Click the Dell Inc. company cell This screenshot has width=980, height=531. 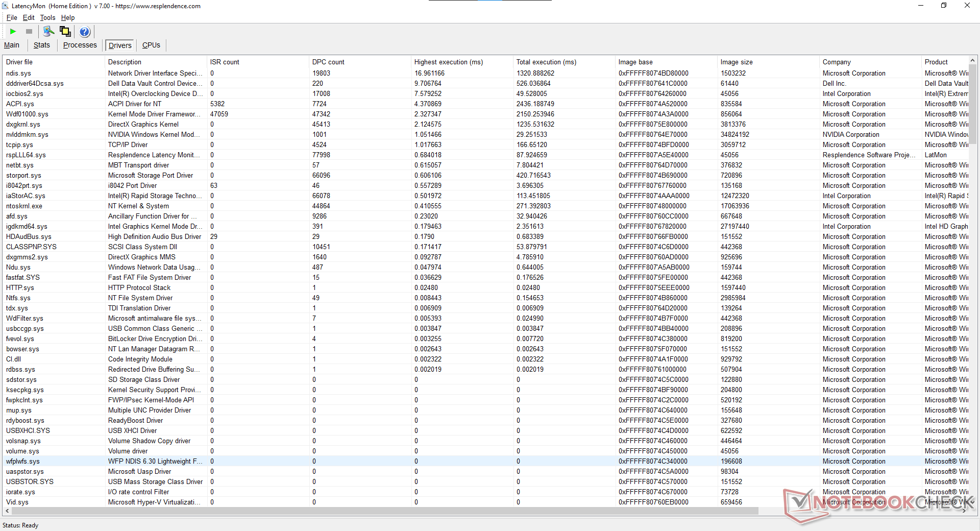[834, 83]
